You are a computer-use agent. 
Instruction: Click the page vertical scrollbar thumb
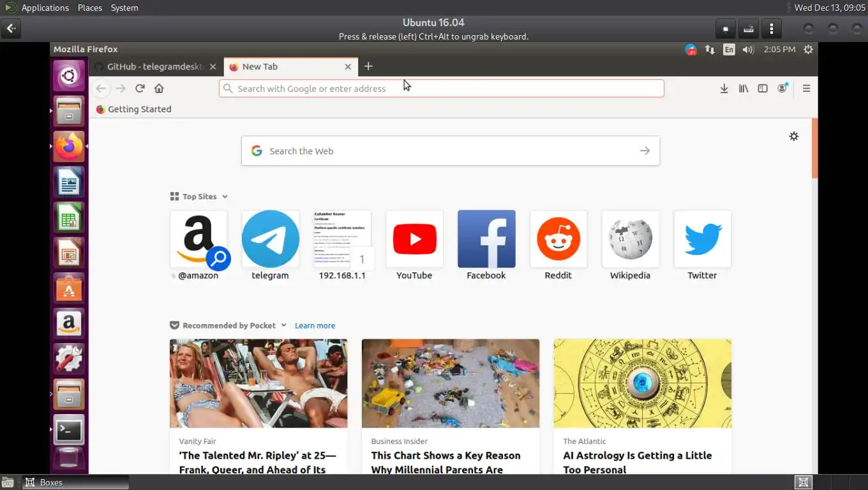click(x=814, y=148)
